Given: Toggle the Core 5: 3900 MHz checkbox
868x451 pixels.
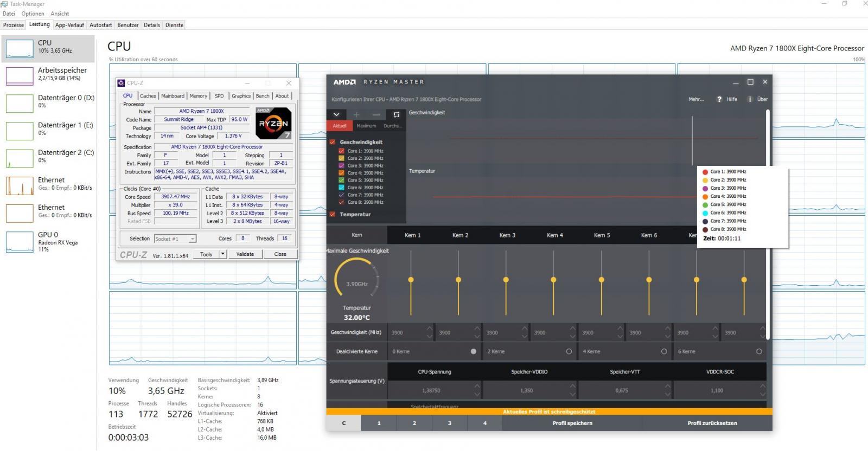Looking at the screenshot, I should coord(342,180).
